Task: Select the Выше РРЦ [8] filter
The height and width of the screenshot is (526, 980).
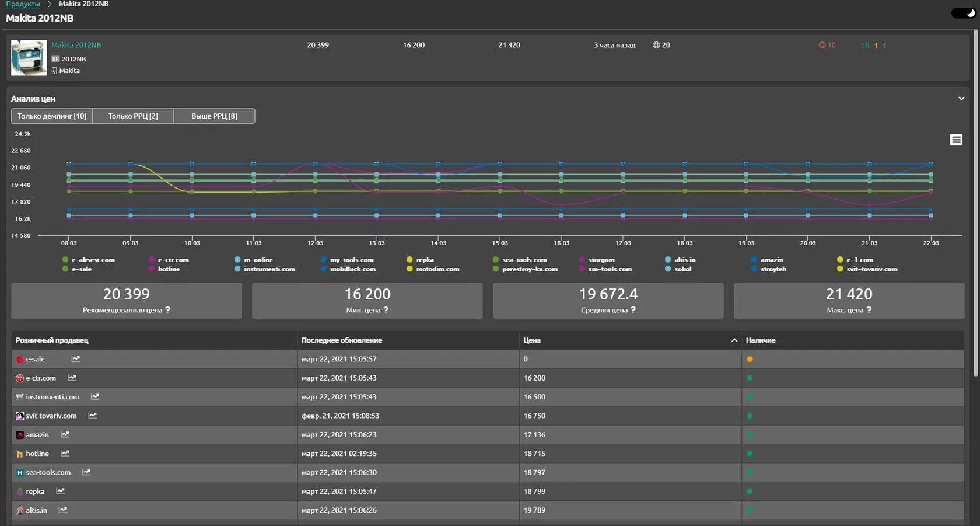Action: 214,116
